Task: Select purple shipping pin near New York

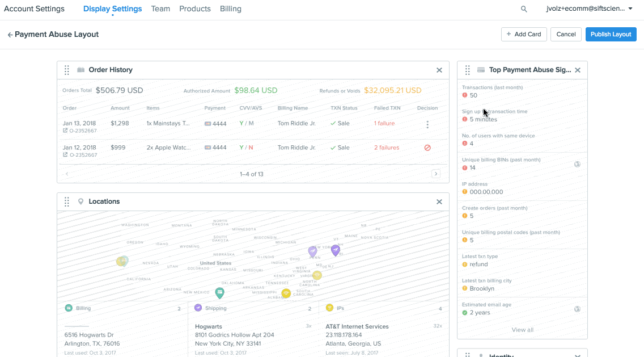Action: pos(336,250)
